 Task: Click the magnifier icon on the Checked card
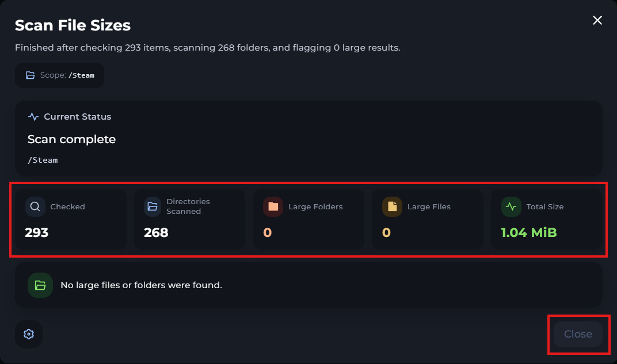35,206
